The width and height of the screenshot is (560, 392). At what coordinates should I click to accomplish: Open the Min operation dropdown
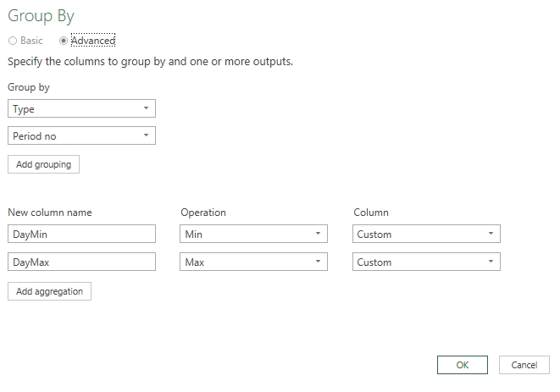(253, 235)
